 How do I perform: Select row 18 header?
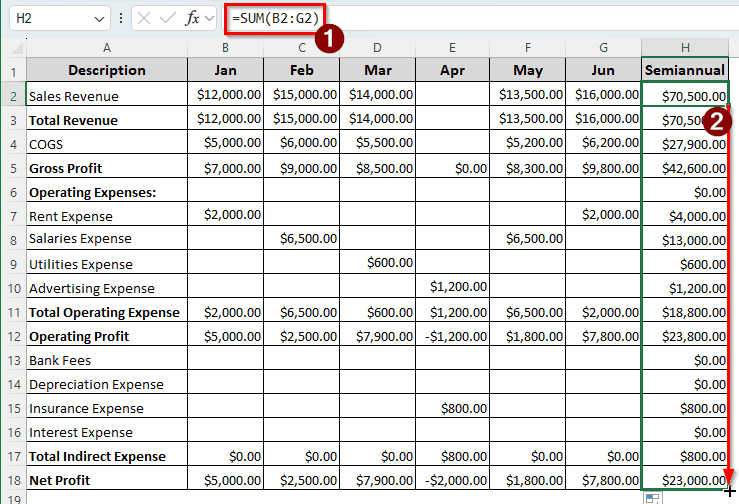[x=13, y=480]
